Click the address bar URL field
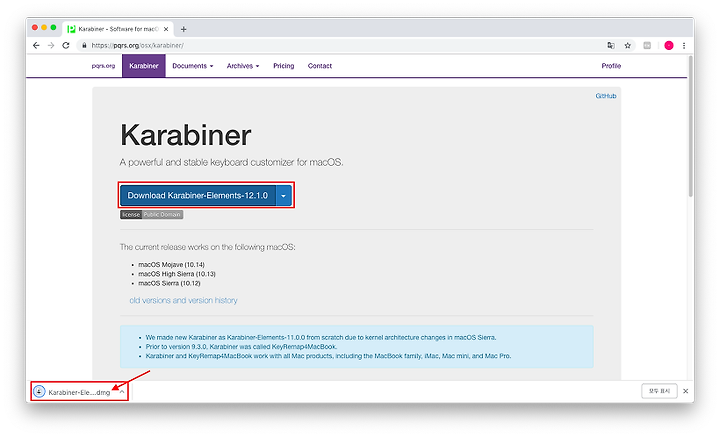The height and width of the screenshot is (437, 720). [340, 45]
